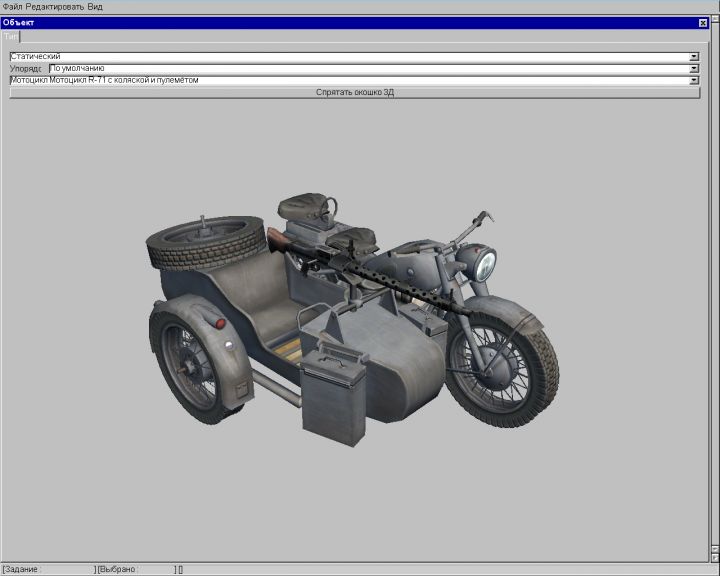Open the Редактировать menu
Screen dimensions: 720x576
click(54, 6)
